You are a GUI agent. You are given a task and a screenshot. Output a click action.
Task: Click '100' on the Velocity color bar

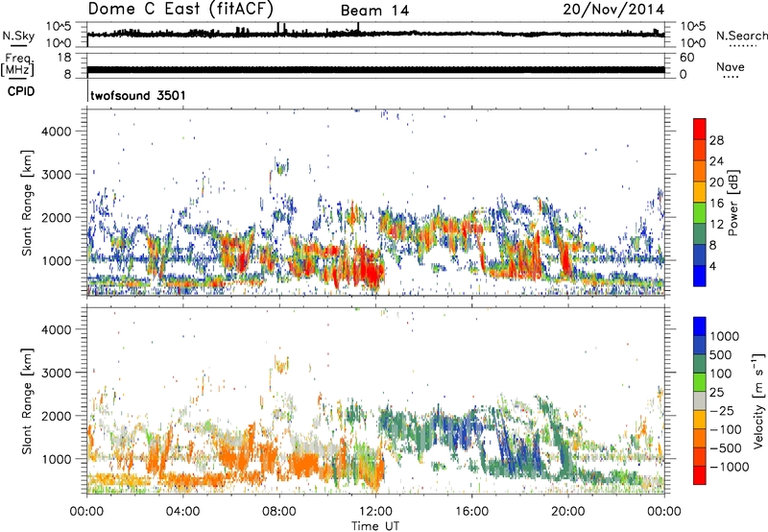pyautogui.click(x=721, y=374)
